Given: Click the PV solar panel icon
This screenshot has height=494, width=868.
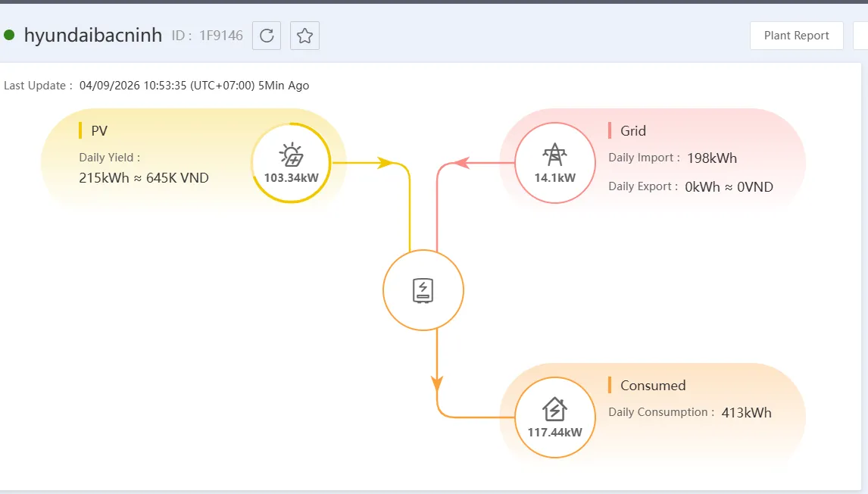Looking at the screenshot, I should (291, 155).
